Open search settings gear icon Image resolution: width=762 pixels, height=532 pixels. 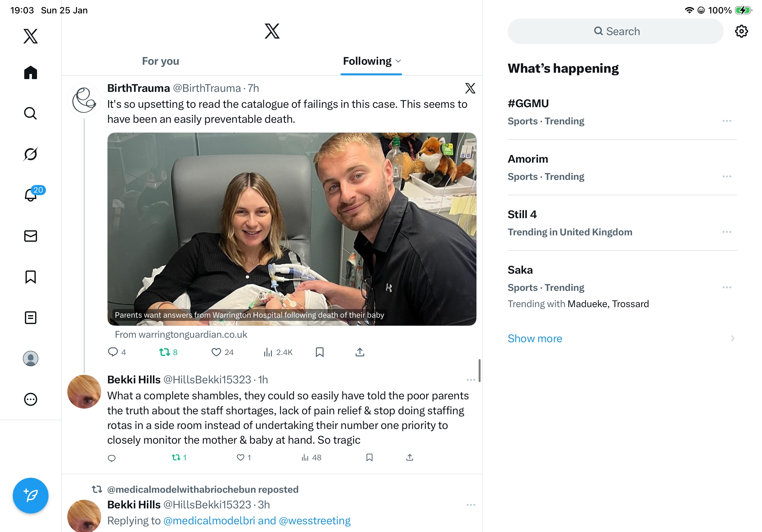point(741,32)
